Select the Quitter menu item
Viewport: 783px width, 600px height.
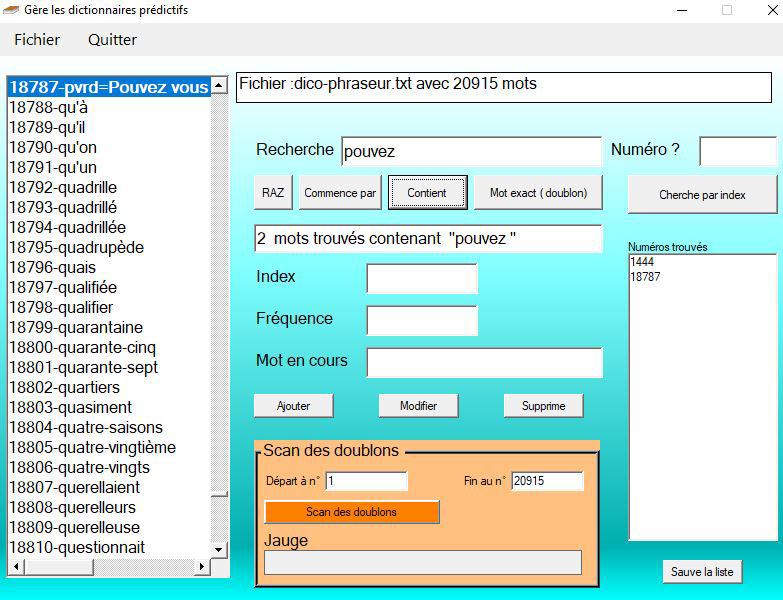point(112,40)
